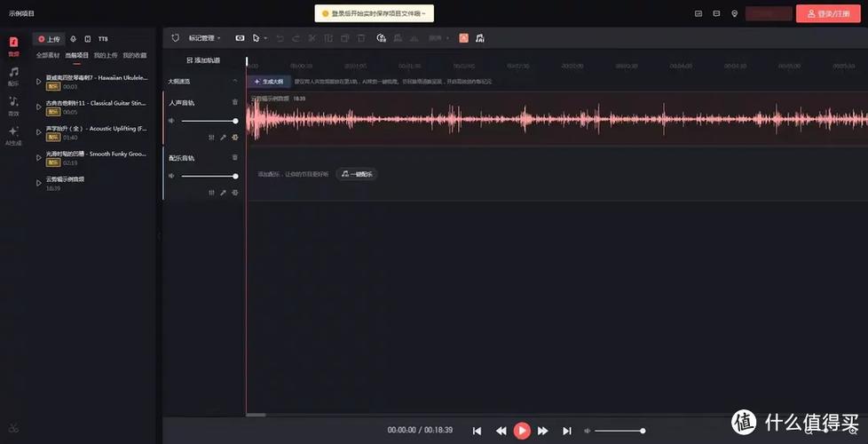The height and width of the screenshot is (444, 868).
Task: Click the rectangular fit-view toolbar icon
Action: tap(240, 38)
